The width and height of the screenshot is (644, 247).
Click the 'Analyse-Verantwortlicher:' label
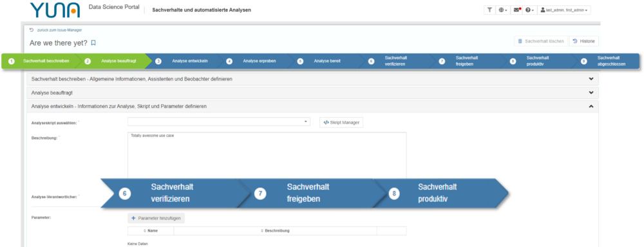point(55,197)
